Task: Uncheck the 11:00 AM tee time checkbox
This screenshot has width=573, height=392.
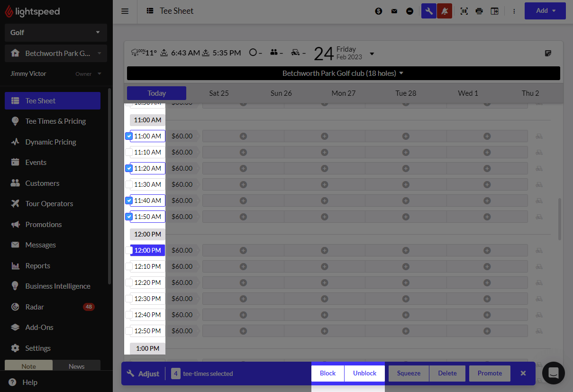Action: (x=128, y=136)
